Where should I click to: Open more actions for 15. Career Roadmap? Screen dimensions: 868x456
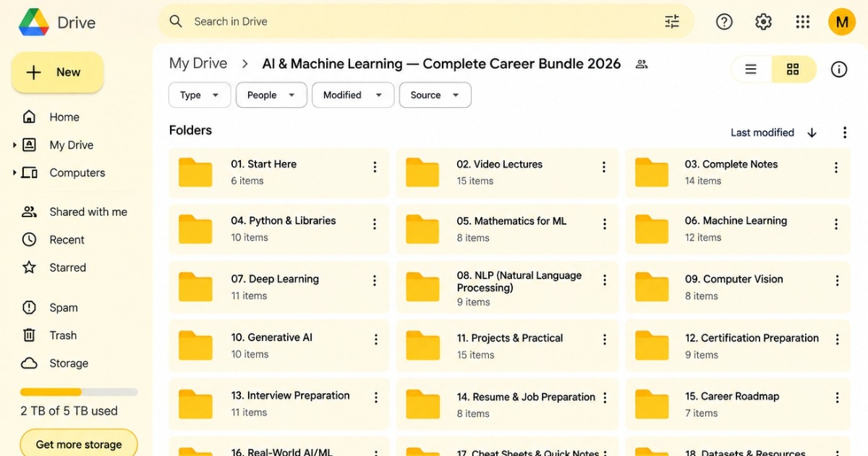click(837, 398)
